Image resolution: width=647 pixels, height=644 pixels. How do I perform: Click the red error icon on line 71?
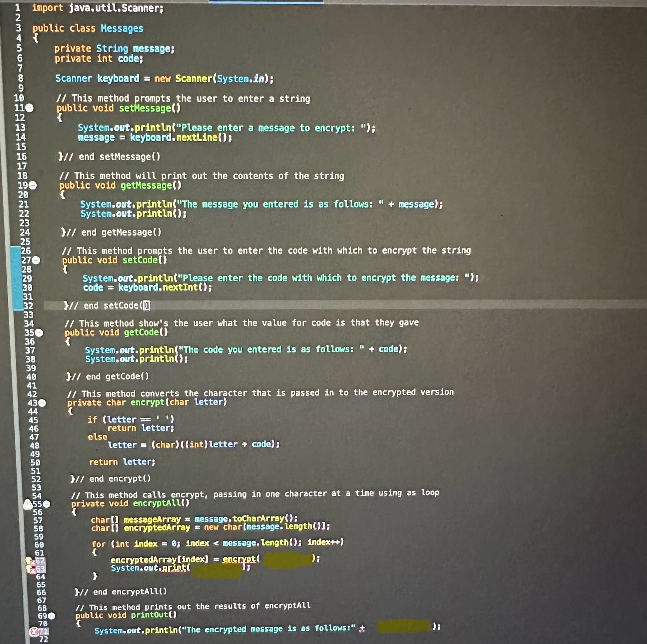click(x=34, y=632)
